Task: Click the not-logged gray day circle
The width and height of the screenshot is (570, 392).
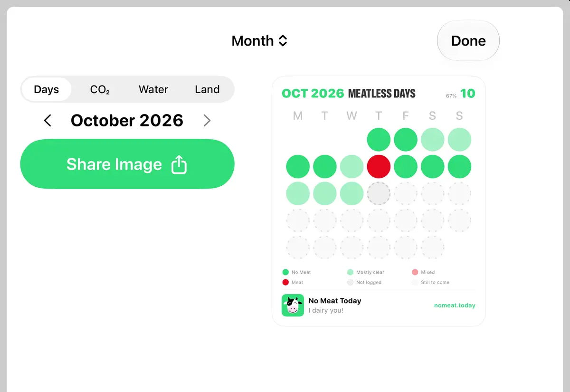Action: [379, 194]
